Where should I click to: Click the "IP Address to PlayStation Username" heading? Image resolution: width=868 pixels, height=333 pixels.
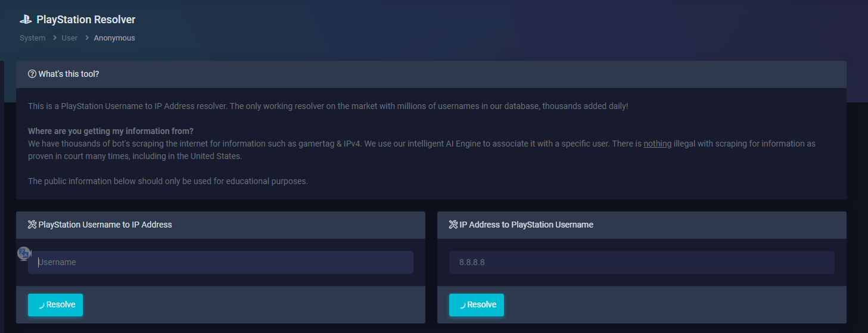tap(526, 225)
